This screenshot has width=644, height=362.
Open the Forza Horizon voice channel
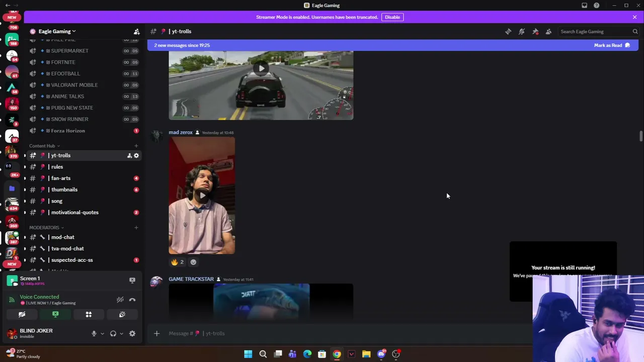pyautogui.click(x=84, y=131)
